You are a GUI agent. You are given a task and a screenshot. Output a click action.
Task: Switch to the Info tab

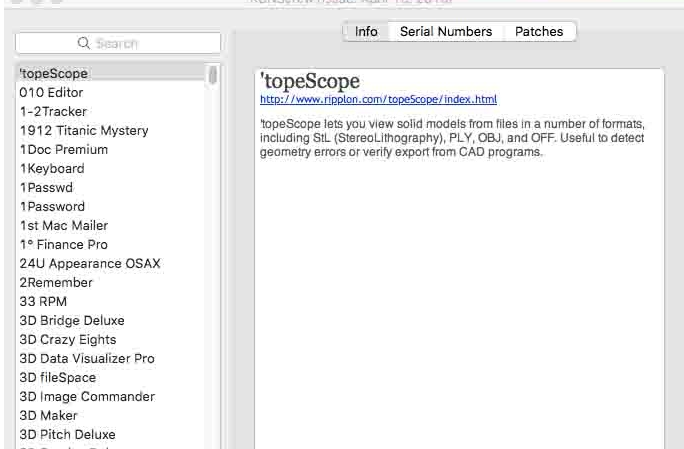[x=366, y=31]
